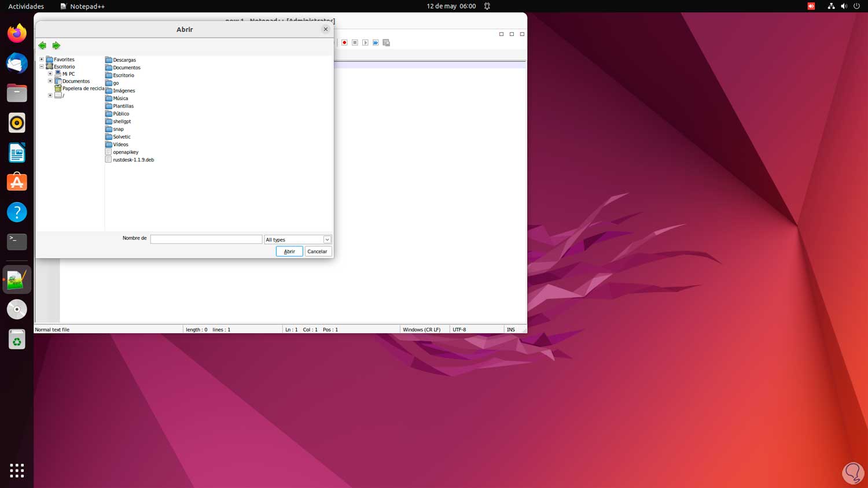868x488 pixels.
Task: Expand the Documentos node in the folder tree
Action: 50,81
